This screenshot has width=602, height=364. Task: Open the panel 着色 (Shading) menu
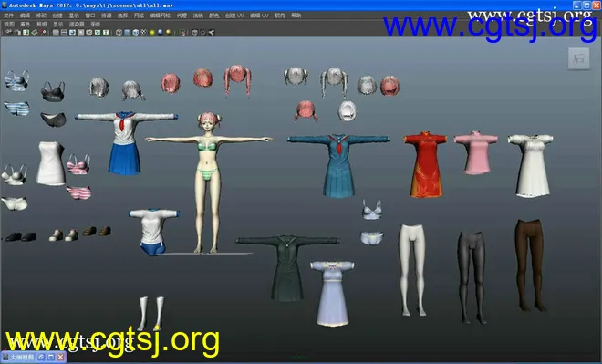click(26, 25)
